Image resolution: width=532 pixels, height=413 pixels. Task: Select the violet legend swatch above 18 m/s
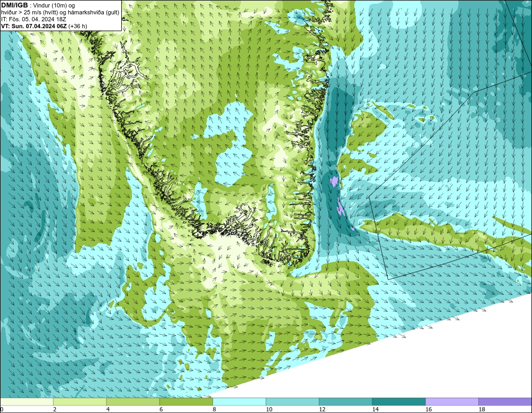point(505,402)
